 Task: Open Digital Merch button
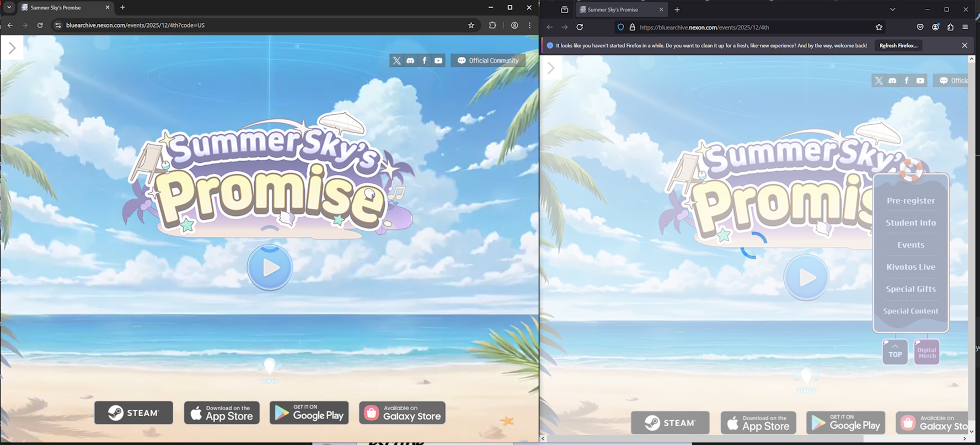pyautogui.click(x=927, y=352)
